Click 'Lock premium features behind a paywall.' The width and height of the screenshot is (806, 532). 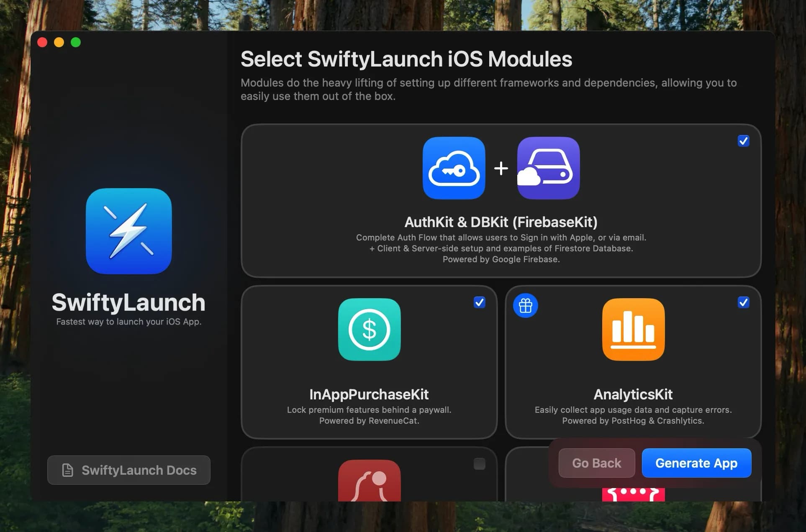point(369,410)
